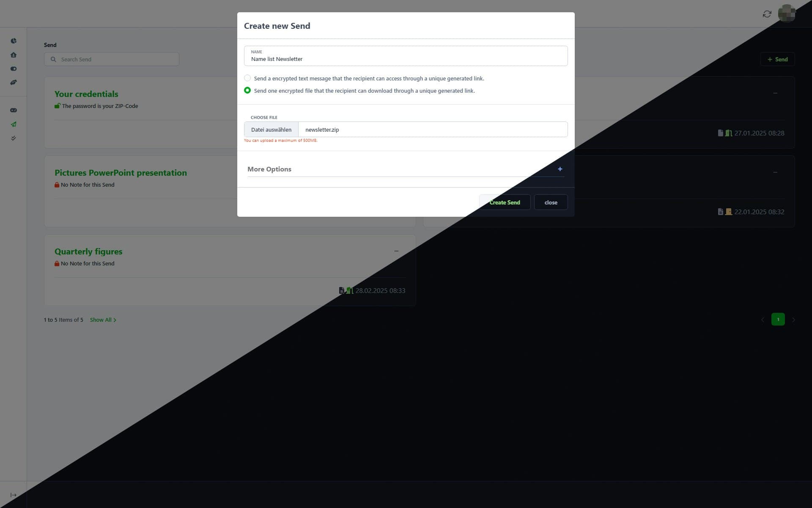The image size is (812, 508).
Task: Open the profile avatar in the top right
Action: [x=787, y=13]
